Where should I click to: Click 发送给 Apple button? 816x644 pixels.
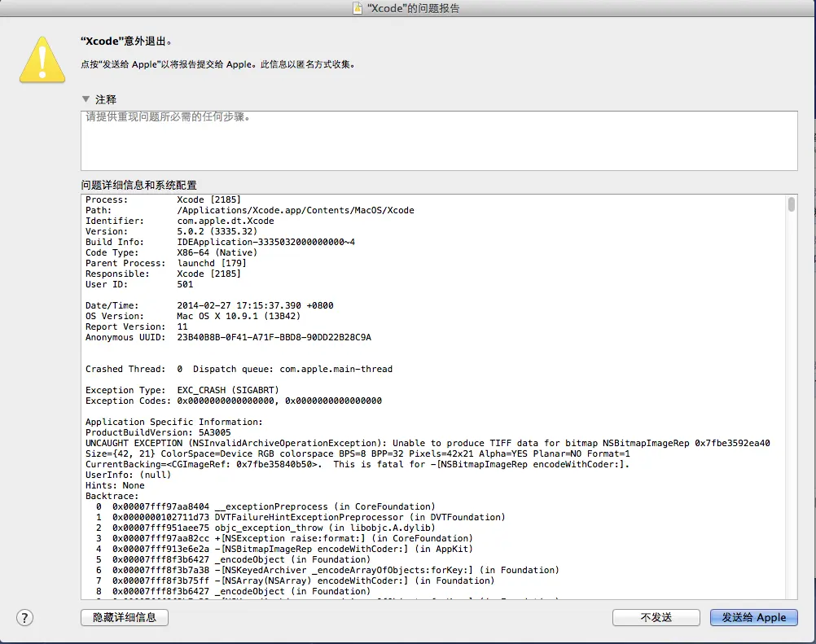click(753, 617)
